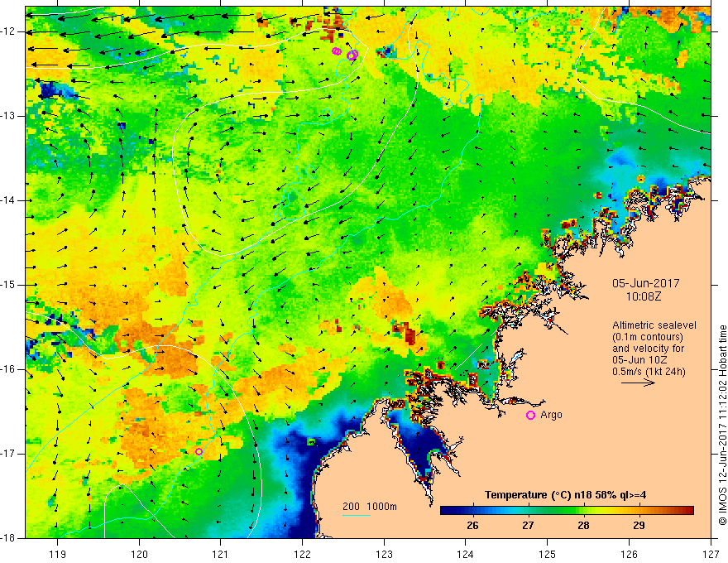Click the '05-Jun 10Z' legend text
Image resolution: width=728 pixels, height=563 pixels.
[x=639, y=360]
